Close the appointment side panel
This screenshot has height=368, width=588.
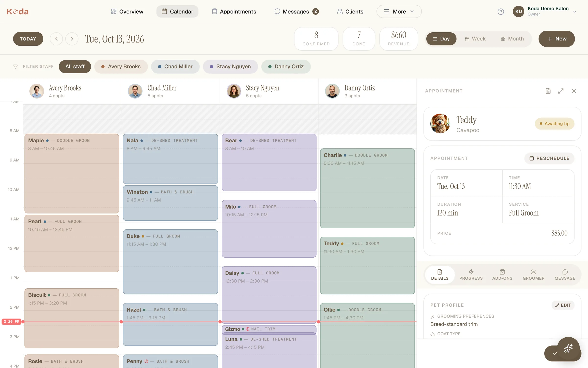point(574,91)
